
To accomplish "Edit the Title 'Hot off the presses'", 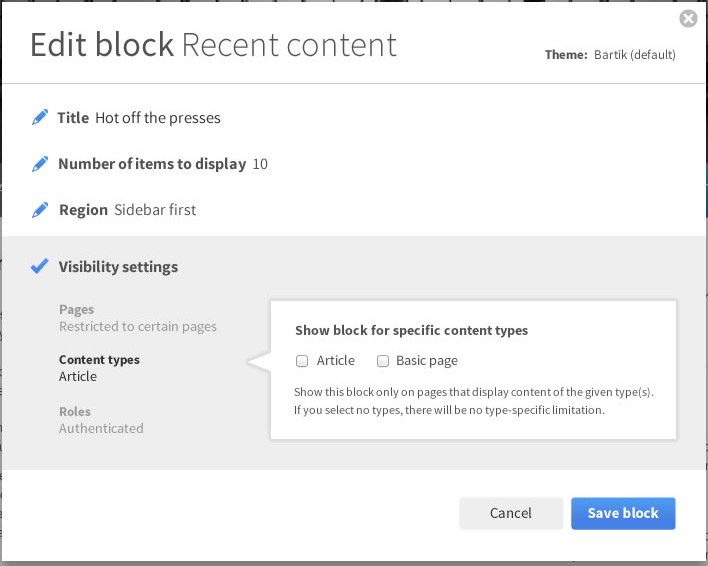I will point(158,118).
